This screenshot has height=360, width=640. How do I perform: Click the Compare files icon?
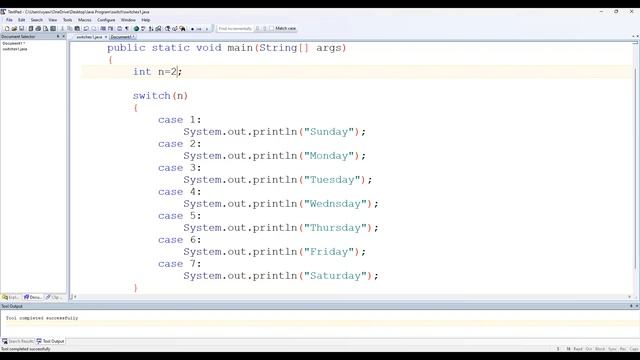tap(158, 29)
